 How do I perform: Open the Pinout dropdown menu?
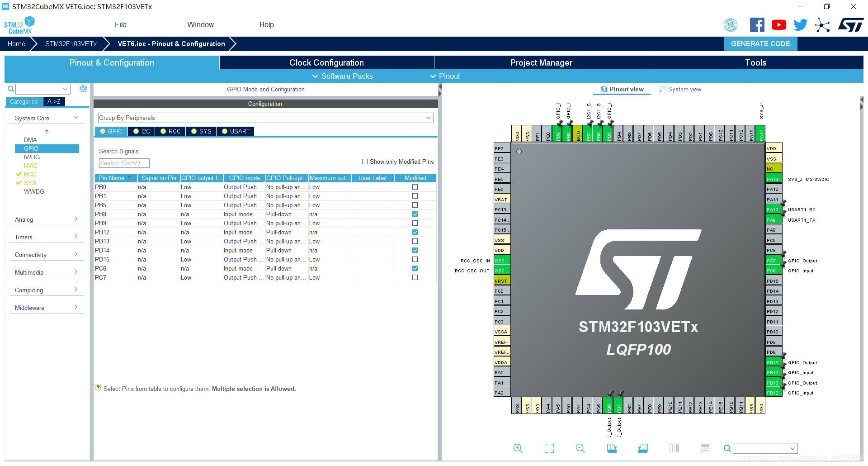coord(445,76)
